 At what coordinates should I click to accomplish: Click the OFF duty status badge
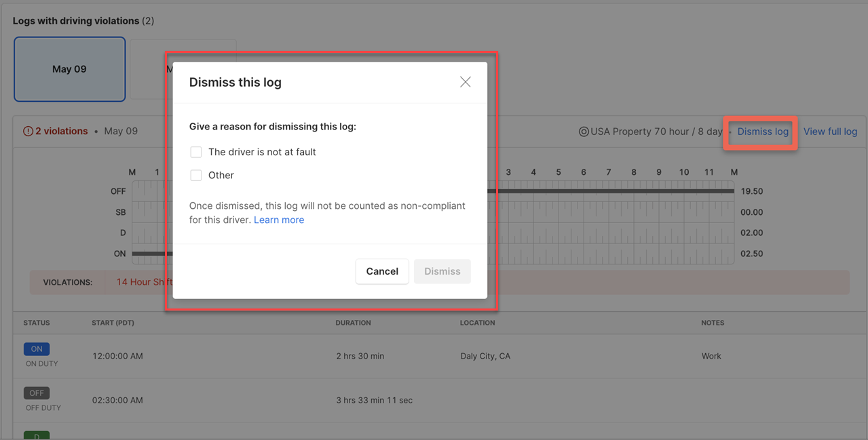(x=37, y=393)
